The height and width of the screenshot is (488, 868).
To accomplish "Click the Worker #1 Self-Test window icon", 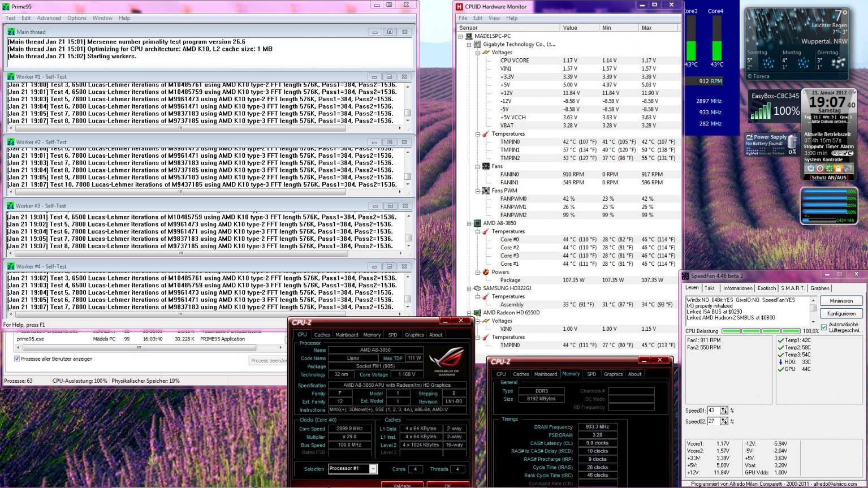I will point(11,76).
